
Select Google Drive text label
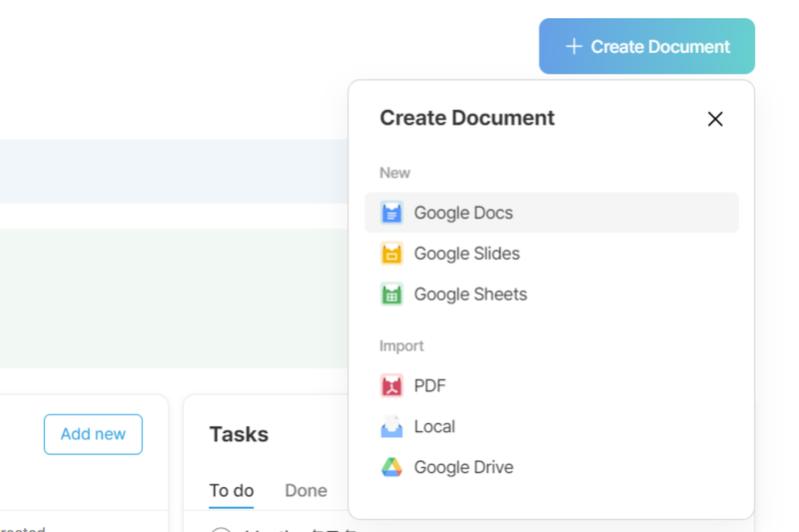(x=463, y=467)
